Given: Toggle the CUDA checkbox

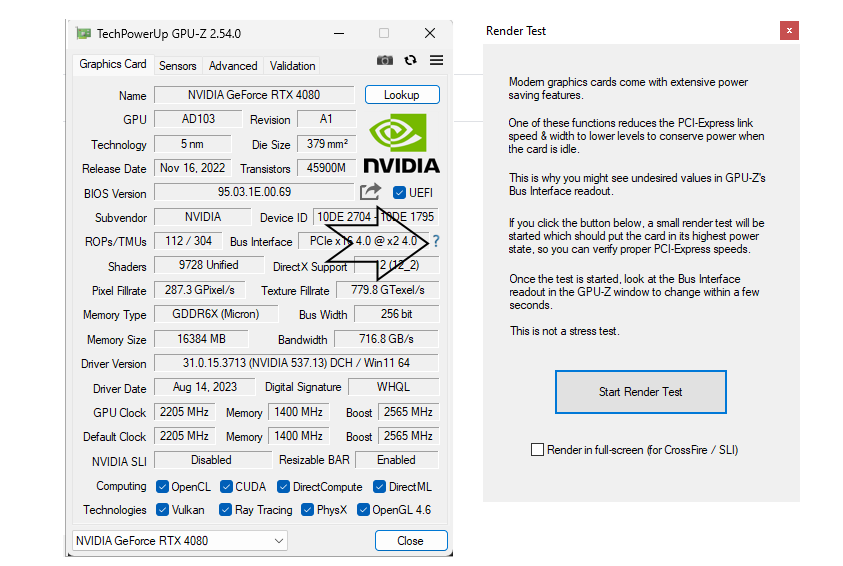Looking at the screenshot, I should (x=226, y=486).
